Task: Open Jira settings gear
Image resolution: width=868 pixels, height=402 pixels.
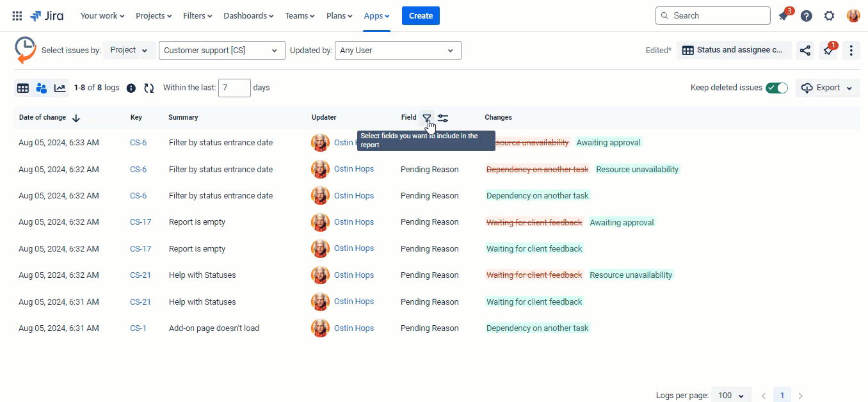Action: (x=830, y=16)
